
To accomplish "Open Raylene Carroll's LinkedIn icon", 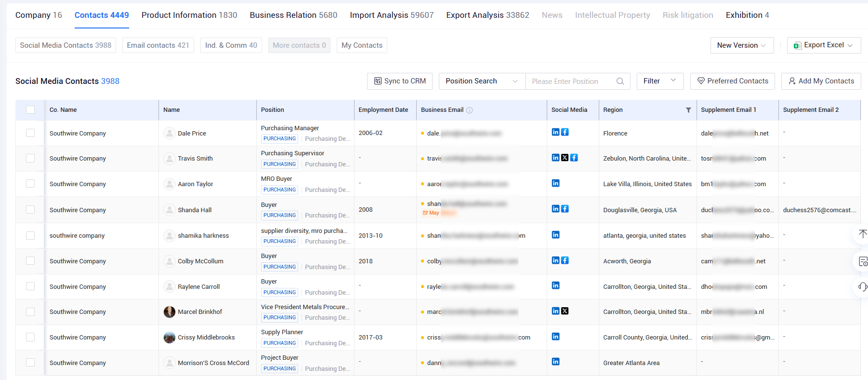I will [555, 285].
